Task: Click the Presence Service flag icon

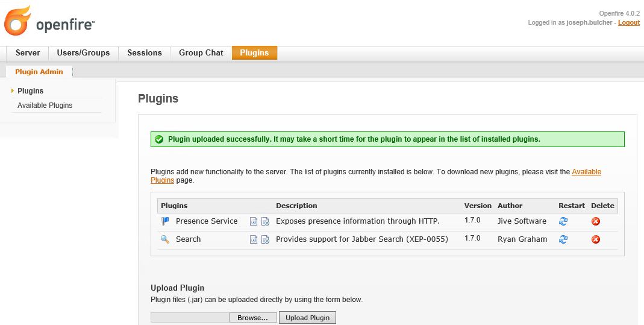Action: pos(165,221)
